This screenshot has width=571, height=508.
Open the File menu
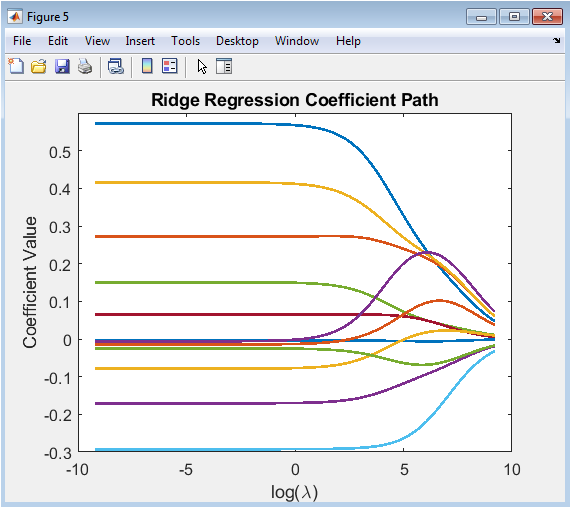click(x=22, y=41)
